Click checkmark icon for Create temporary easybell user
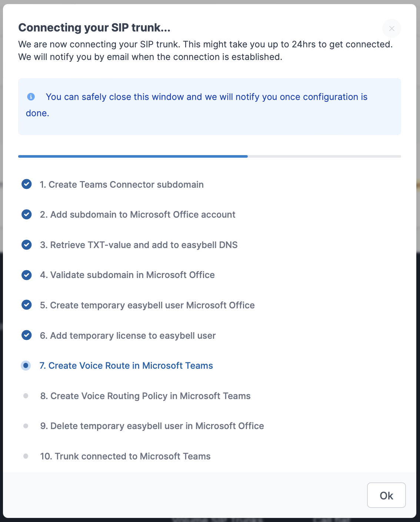Screen dimensions: 420x522 click(x=26, y=305)
